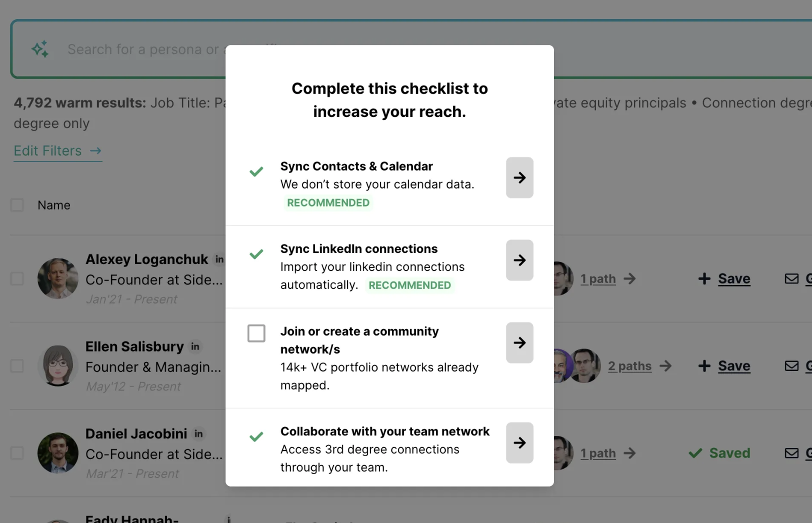Click Ellen Salisbury's avatar thumbnail
The width and height of the screenshot is (812, 523).
[x=58, y=366]
